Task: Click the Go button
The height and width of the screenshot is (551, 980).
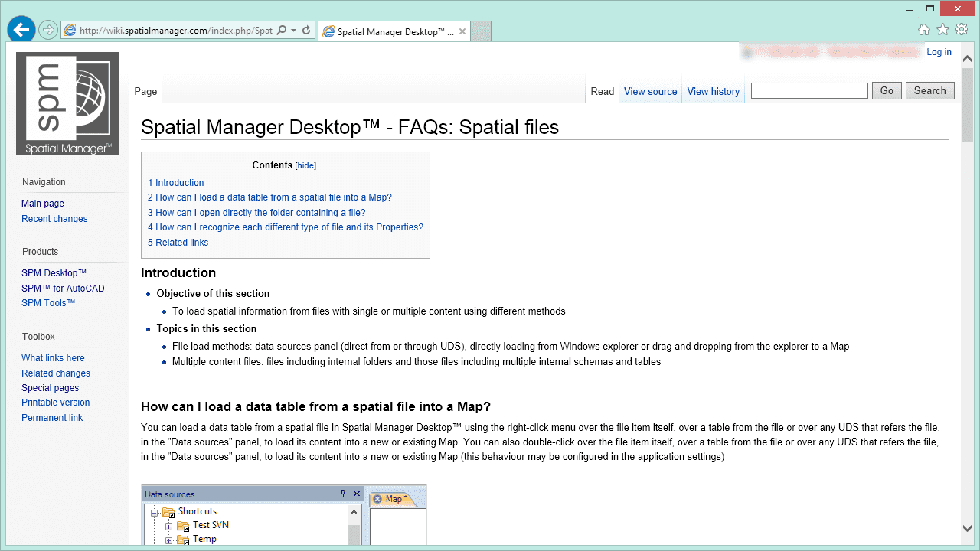Action: [887, 90]
